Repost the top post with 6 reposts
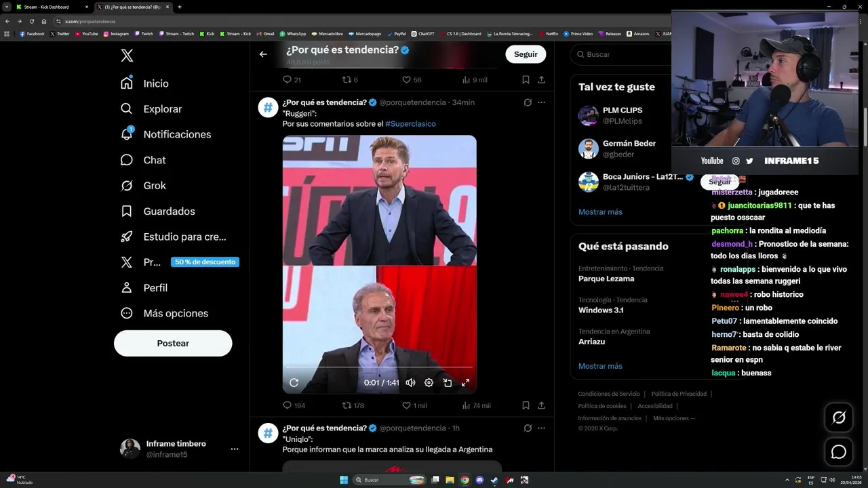This screenshot has width=868, height=488. pos(350,79)
